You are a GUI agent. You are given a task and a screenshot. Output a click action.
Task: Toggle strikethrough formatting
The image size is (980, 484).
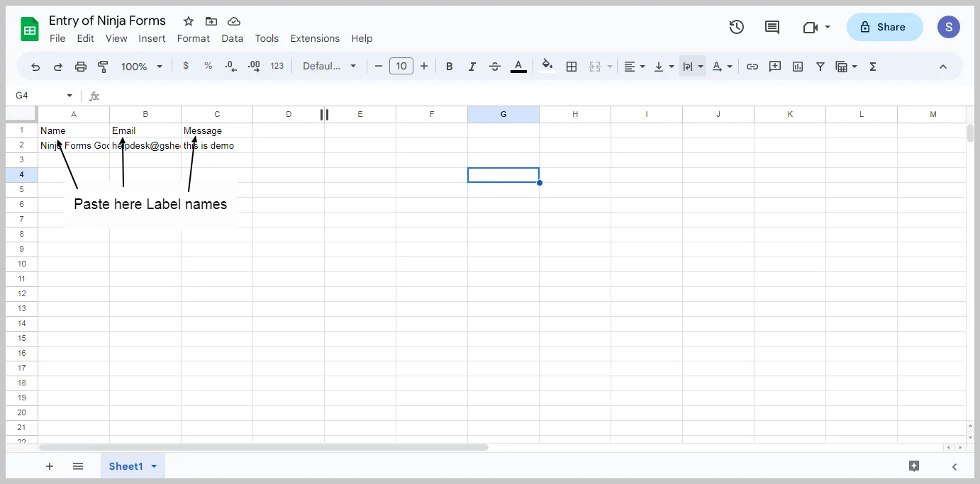point(495,67)
